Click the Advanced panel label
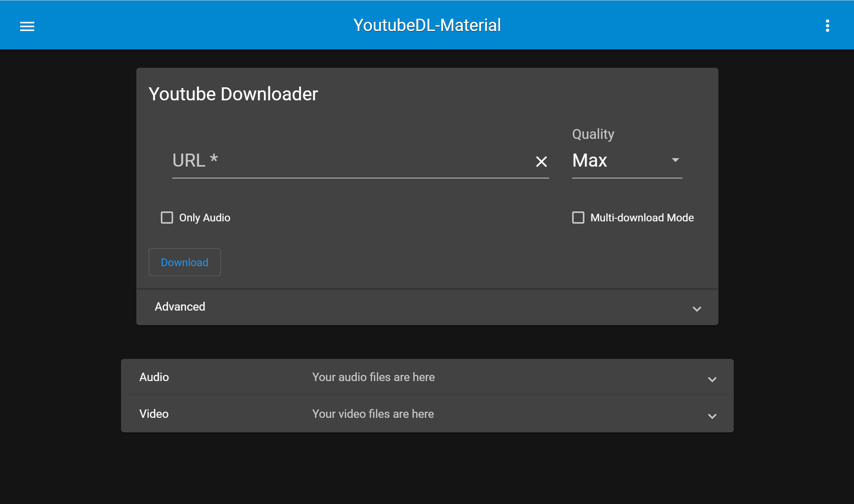This screenshot has width=854, height=504. 180,307
